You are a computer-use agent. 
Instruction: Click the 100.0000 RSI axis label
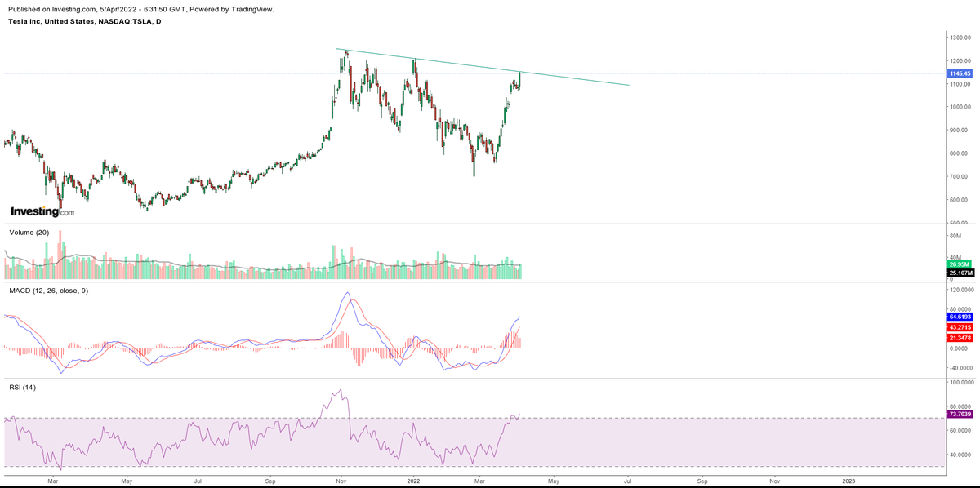point(960,382)
